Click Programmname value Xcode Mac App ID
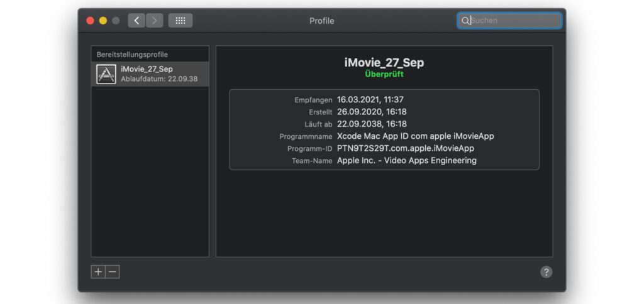The height and width of the screenshot is (304, 644). click(415, 136)
